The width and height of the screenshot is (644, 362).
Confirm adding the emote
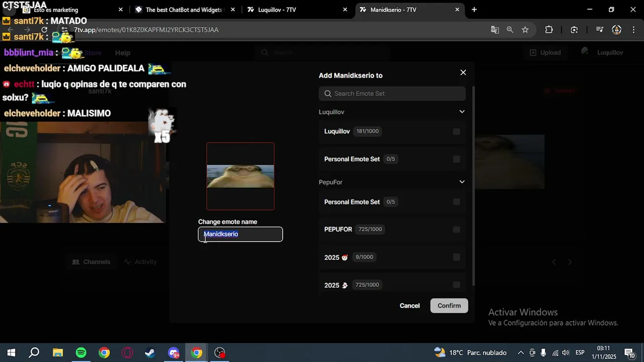tap(449, 306)
